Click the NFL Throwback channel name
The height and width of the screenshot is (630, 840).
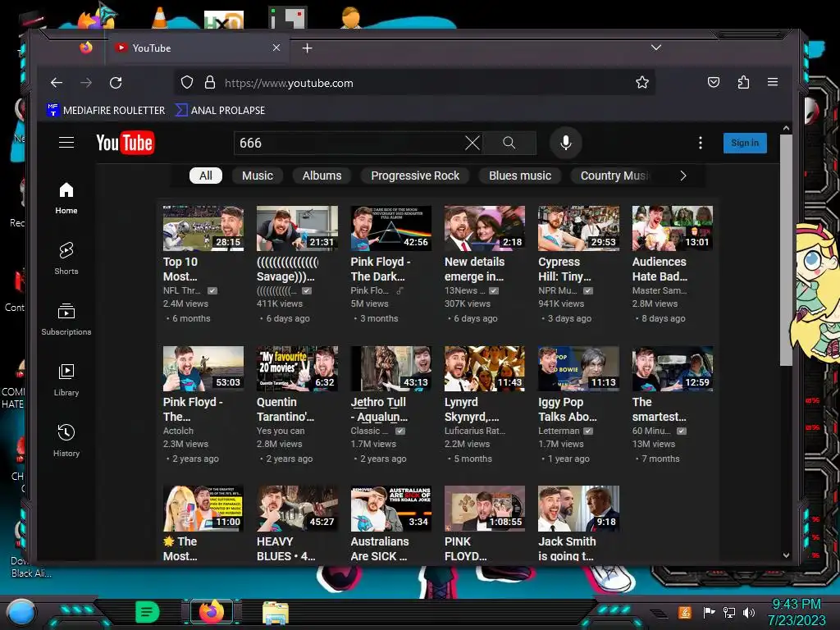coord(181,290)
